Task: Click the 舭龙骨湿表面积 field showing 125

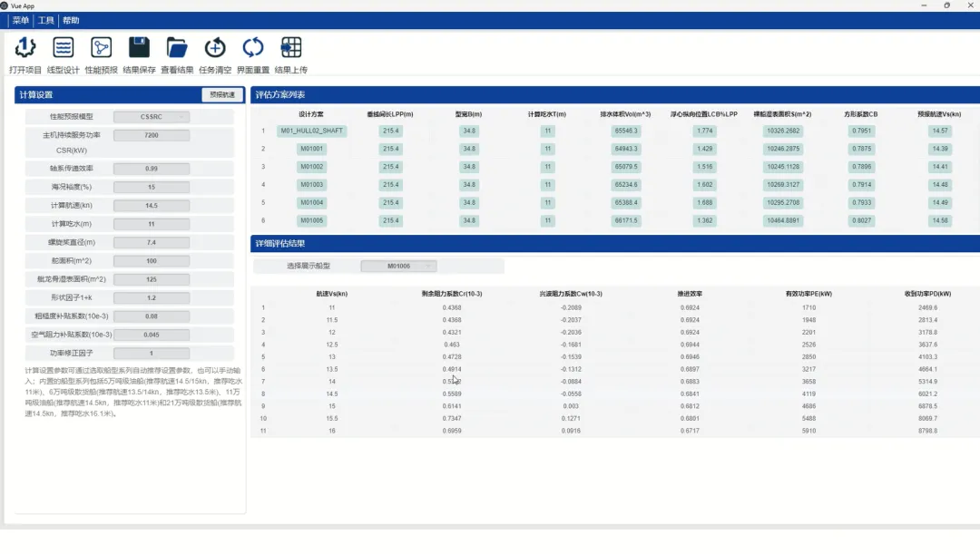Action: point(152,279)
